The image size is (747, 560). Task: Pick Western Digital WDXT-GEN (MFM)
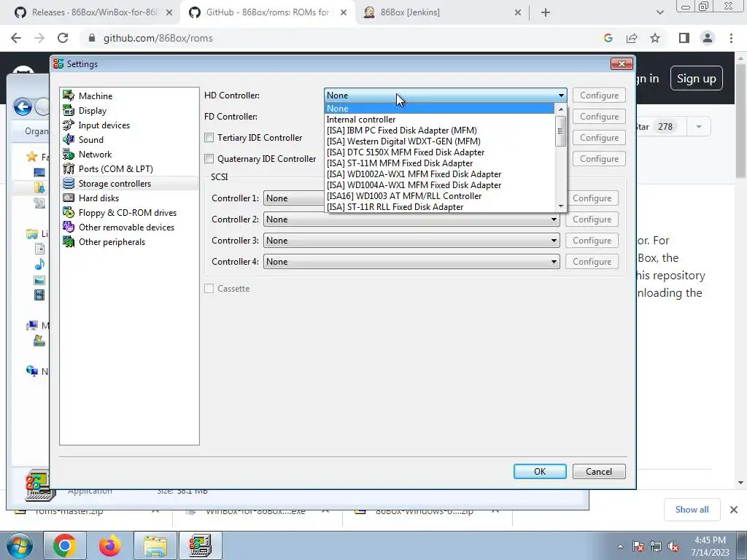[x=439, y=141]
